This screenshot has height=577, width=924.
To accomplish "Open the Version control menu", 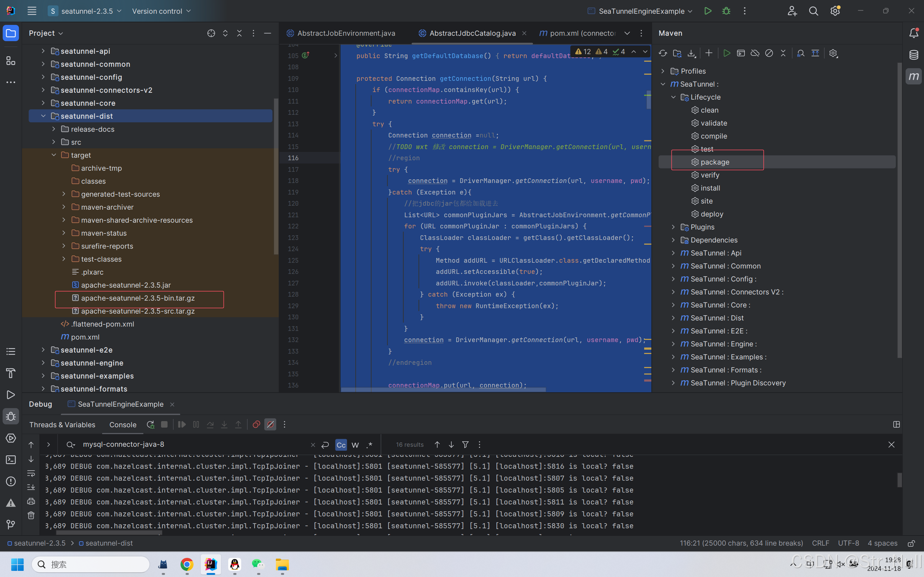I will point(161,11).
